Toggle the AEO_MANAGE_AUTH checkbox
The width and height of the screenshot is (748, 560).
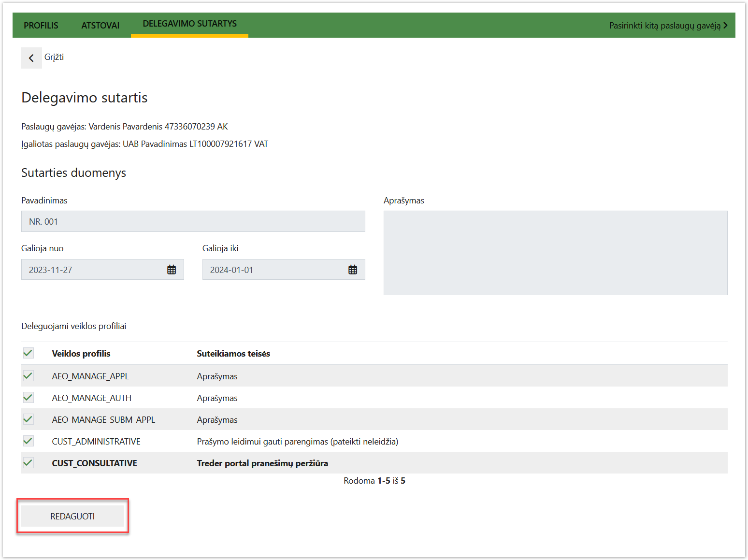(28, 398)
